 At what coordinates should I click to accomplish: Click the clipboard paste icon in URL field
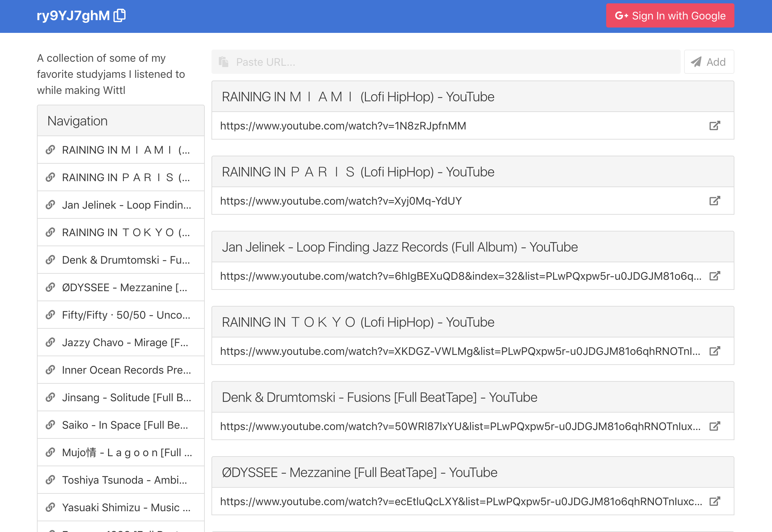[224, 62]
